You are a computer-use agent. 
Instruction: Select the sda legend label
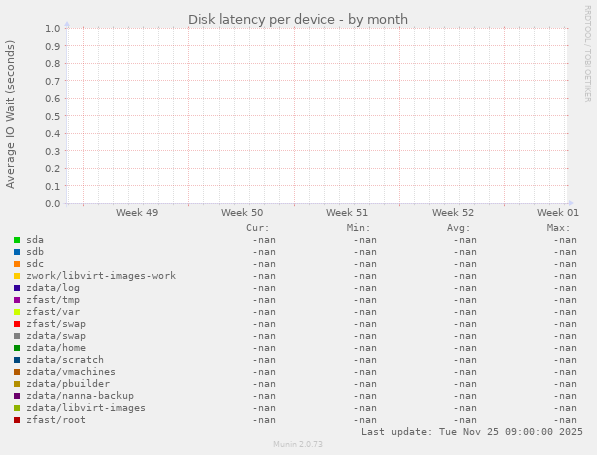point(35,240)
